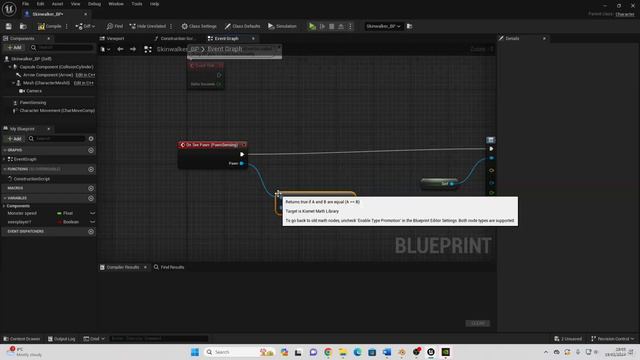The image size is (640, 360).
Task: Click Edit in C++ link for Arrow Component
Action: point(85,75)
